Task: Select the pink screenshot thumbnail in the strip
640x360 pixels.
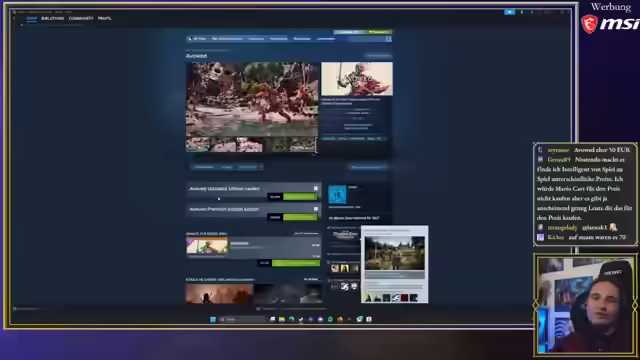Action: [x=249, y=145]
